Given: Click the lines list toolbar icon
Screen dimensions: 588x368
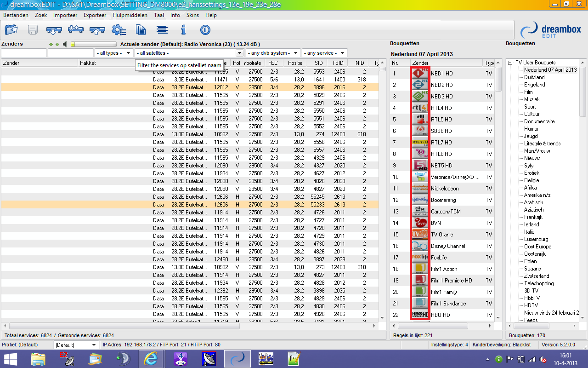Looking at the screenshot, I should click(x=162, y=30).
